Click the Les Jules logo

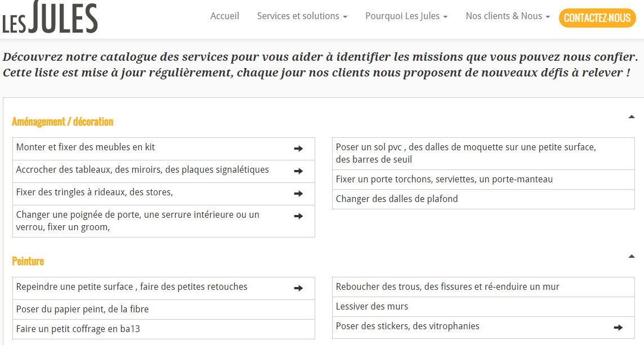(50, 17)
